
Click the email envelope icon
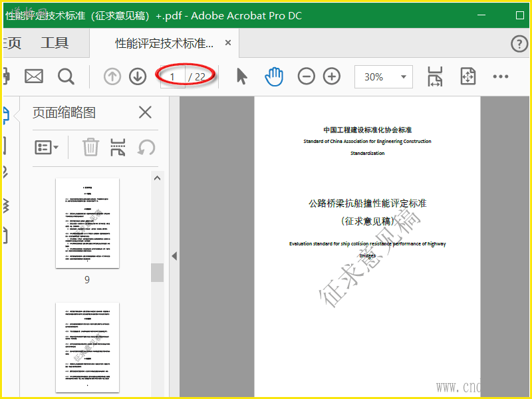34,76
